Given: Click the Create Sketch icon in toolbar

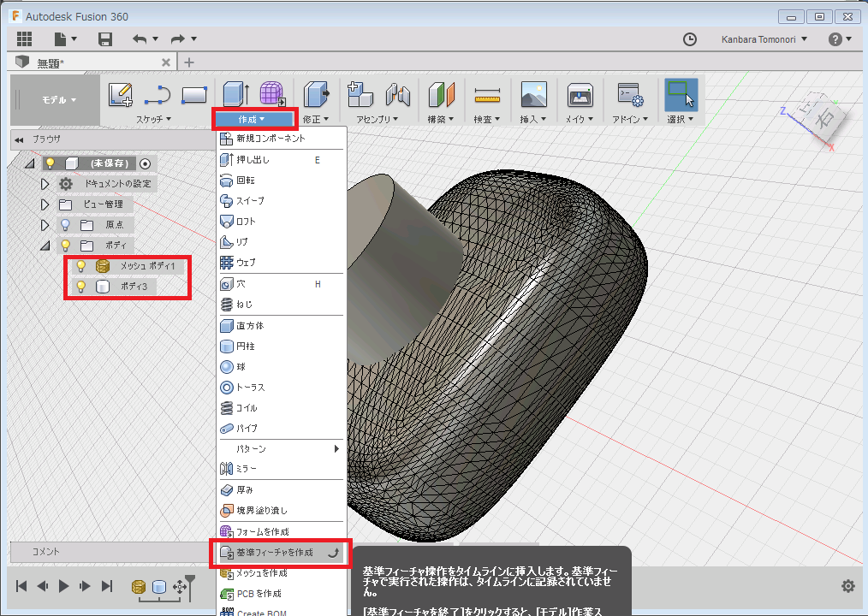Looking at the screenshot, I should [121, 94].
